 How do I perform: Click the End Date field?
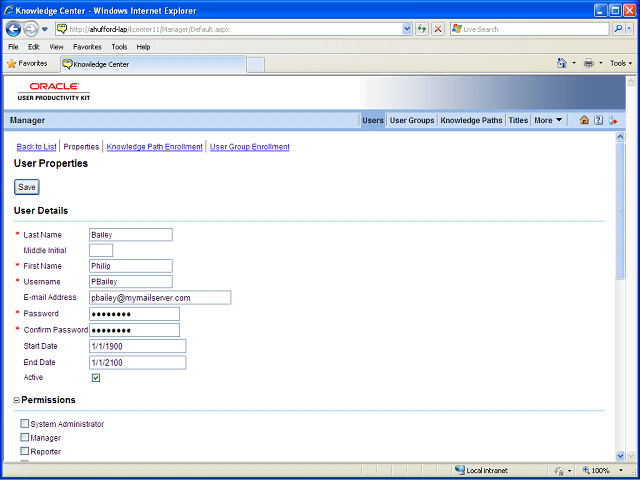[138, 362]
